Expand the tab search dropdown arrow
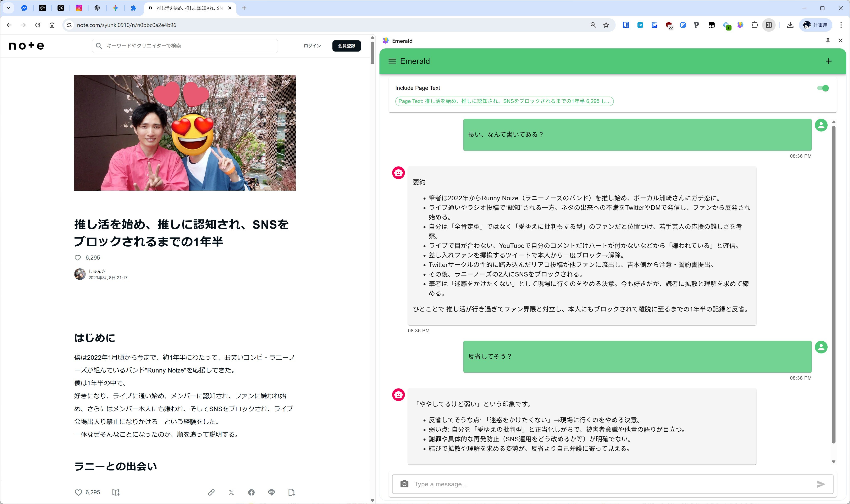Viewport: 850px width, 504px height. click(8, 8)
